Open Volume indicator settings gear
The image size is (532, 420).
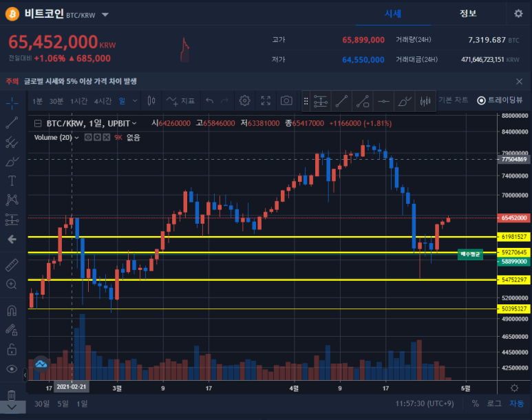pos(97,137)
